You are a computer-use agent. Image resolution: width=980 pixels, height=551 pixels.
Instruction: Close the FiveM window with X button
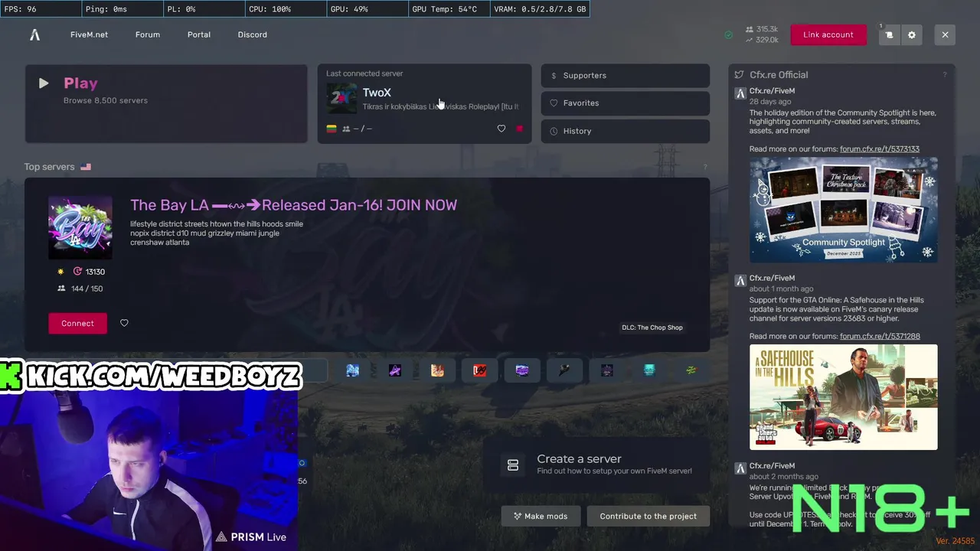pos(945,34)
